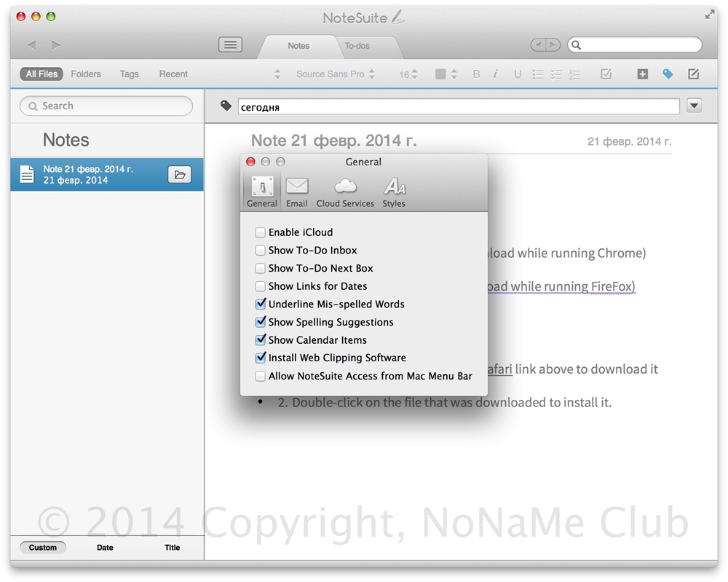The width and height of the screenshot is (728, 582).
Task: Sort notes by Title
Action: [x=172, y=548]
